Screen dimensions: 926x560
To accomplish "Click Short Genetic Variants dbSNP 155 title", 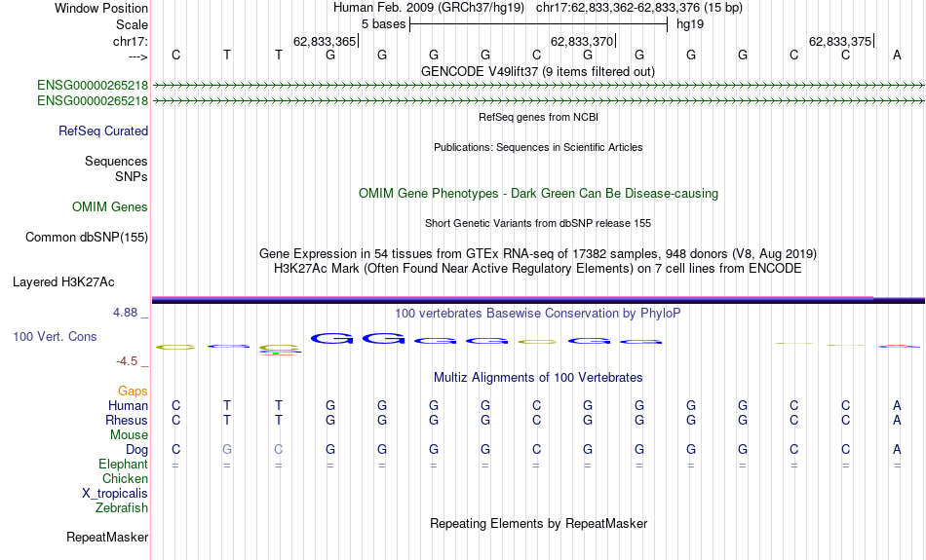I will click(x=538, y=223).
